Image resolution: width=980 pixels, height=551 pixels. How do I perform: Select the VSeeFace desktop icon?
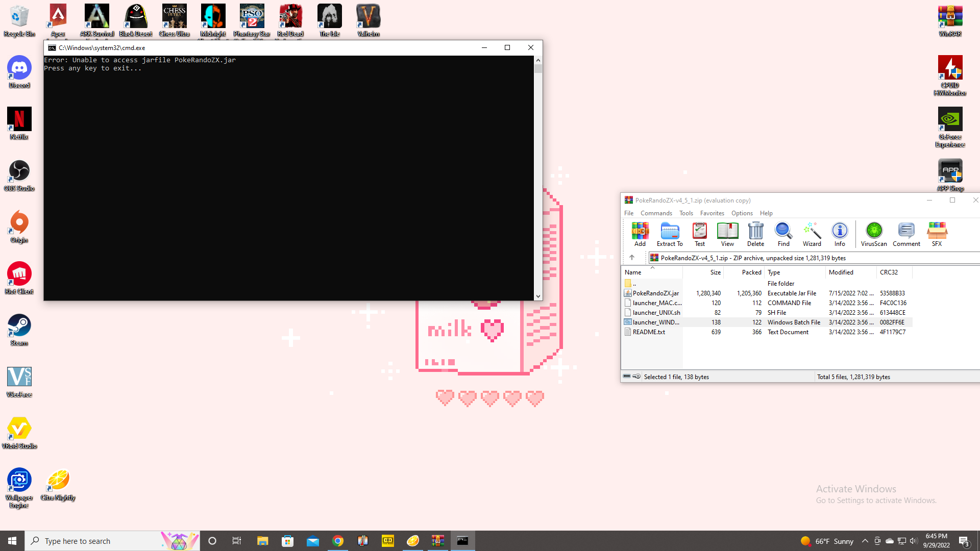tap(19, 382)
